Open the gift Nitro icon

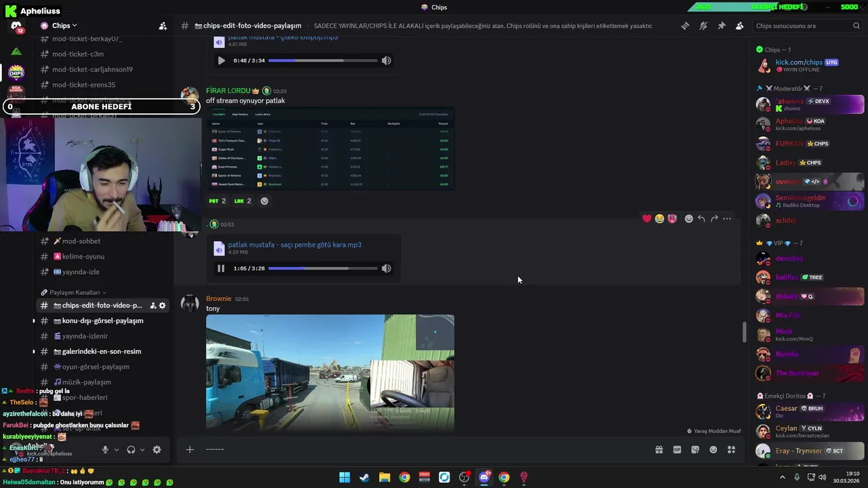pos(658,449)
